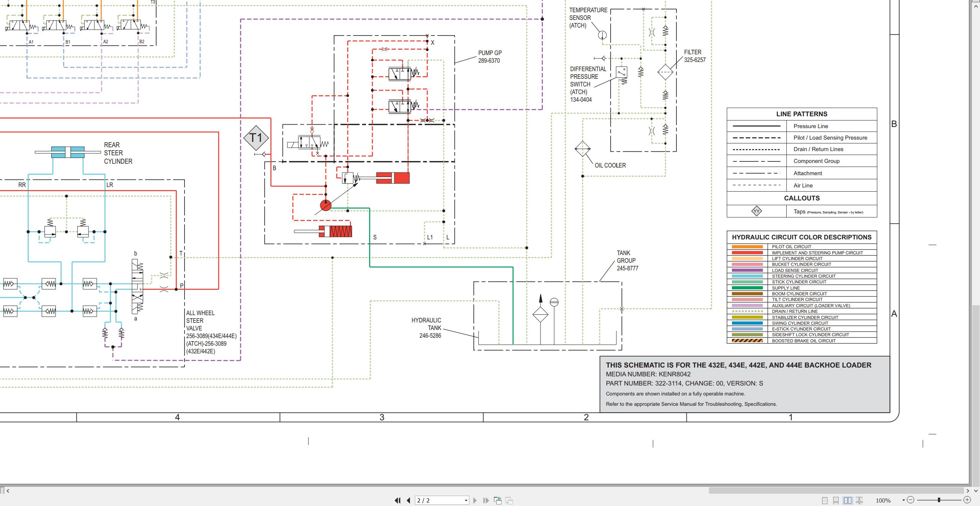This screenshot has height=506, width=980.
Task: Open the page number dropdown
Action: pyautogui.click(x=466, y=500)
